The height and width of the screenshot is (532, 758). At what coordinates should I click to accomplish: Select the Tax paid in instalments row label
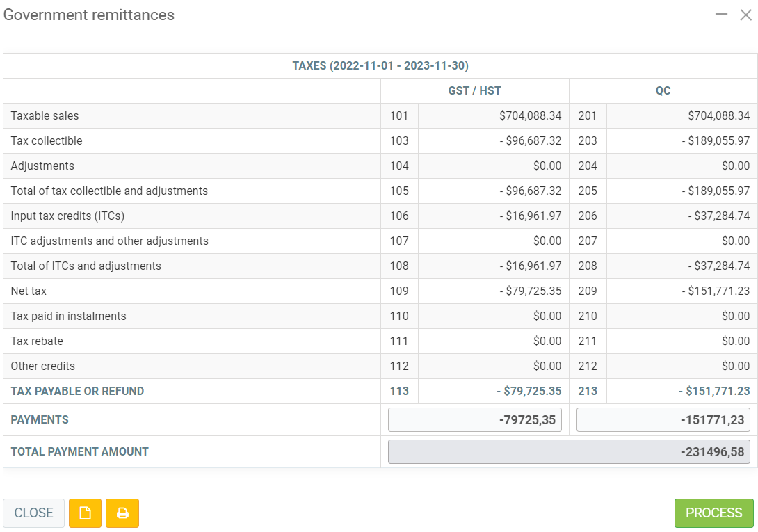tap(68, 316)
